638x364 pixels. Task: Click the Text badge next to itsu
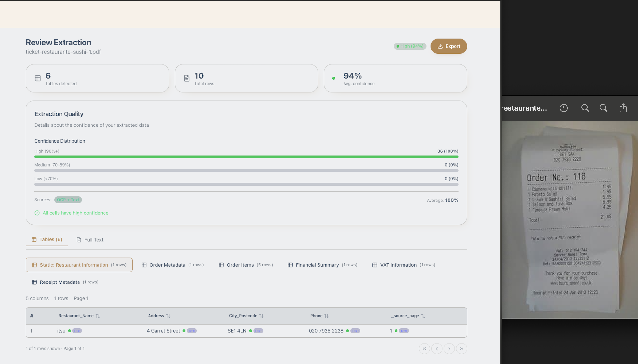click(x=77, y=331)
